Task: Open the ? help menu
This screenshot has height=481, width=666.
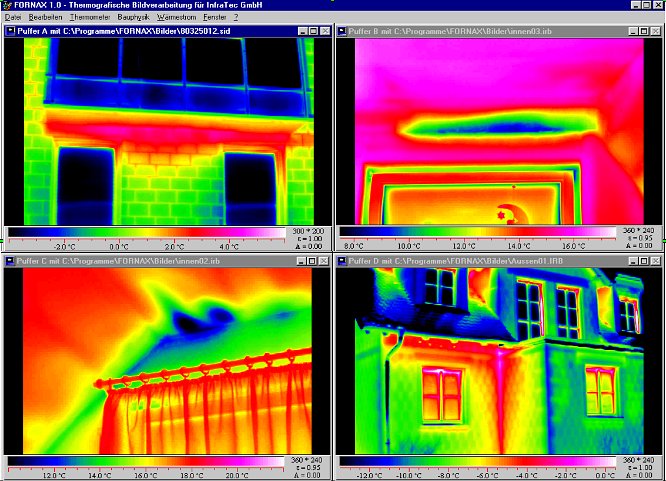Action: click(236, 18)
